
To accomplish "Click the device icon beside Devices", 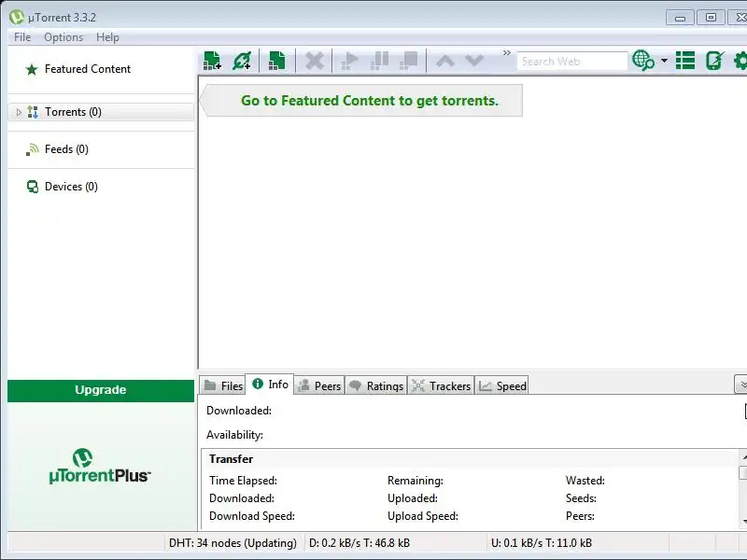I will tap(33, 187).
